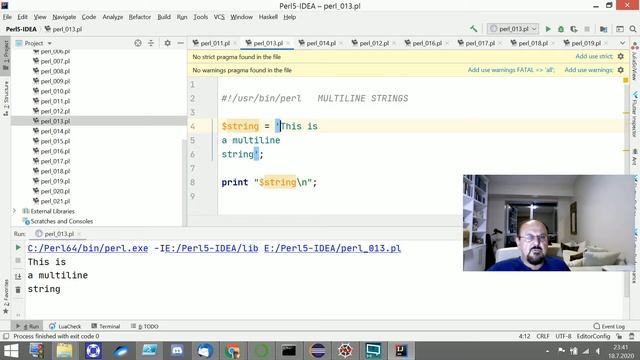This screenshot has width=640, height=360.
Task: Click the Build project hammer icon
Action: coord(473,29)
